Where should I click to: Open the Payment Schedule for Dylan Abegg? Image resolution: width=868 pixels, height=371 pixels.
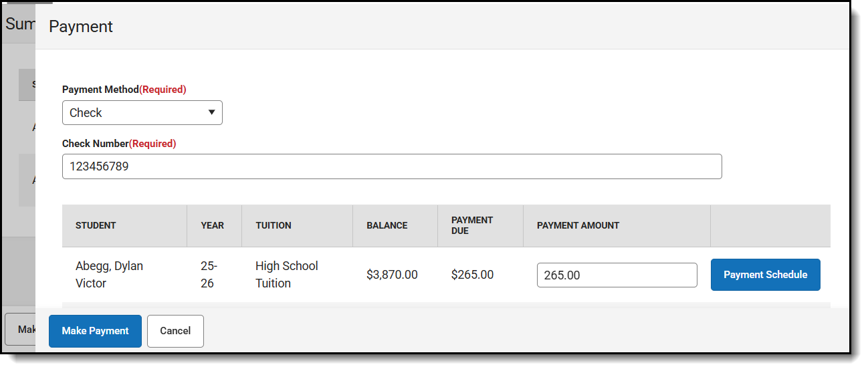(x=765, y=275)
